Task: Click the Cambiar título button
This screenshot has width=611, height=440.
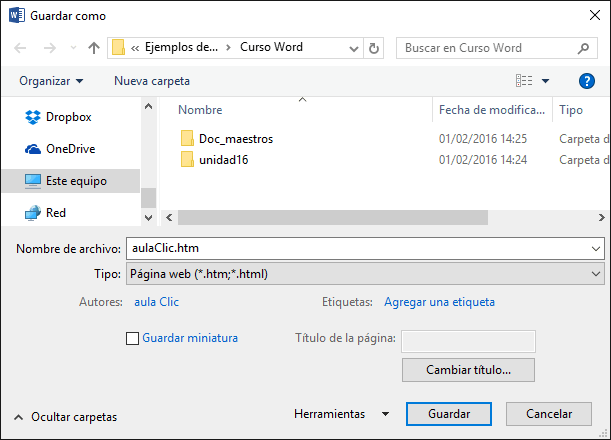Action: [x=468, y=369]
